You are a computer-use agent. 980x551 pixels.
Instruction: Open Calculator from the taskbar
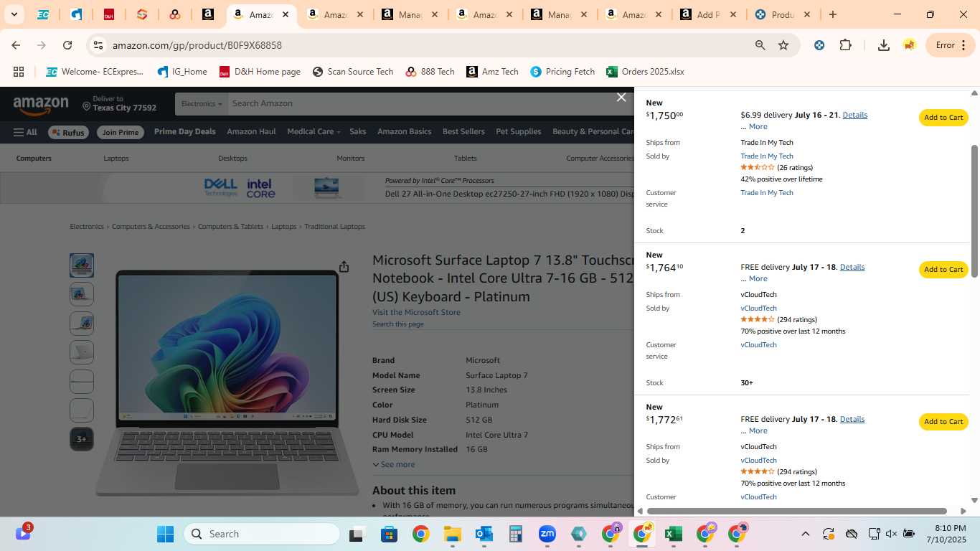pos(515,534)
